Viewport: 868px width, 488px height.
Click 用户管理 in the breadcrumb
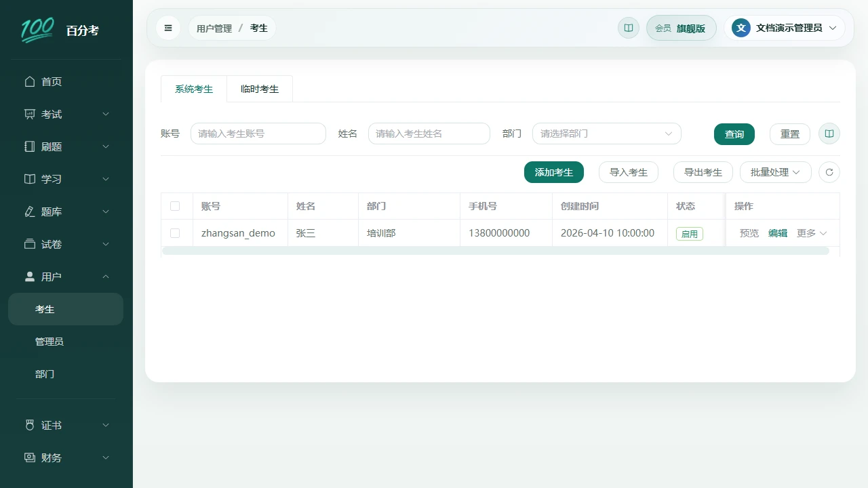pyautogui.click(x=214, y=28)
